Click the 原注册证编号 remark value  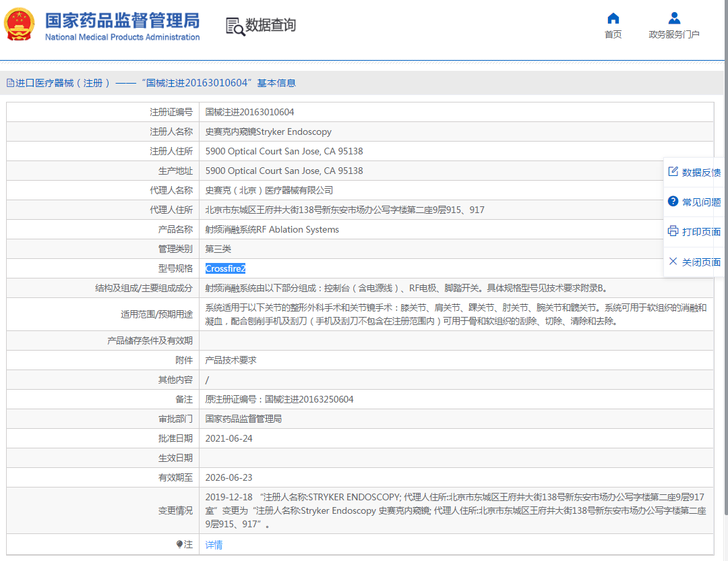coord(280,399)
